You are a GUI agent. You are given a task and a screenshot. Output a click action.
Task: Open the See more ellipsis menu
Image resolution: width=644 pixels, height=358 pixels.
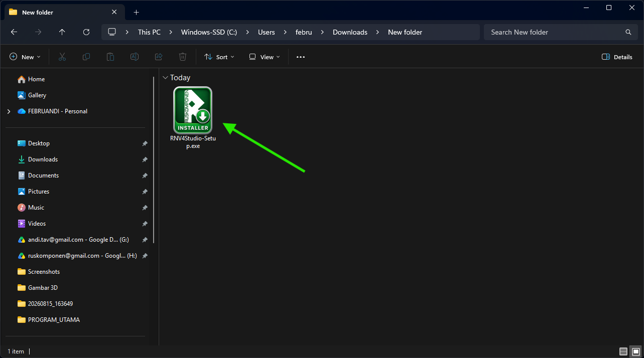[x=301, y=57]
